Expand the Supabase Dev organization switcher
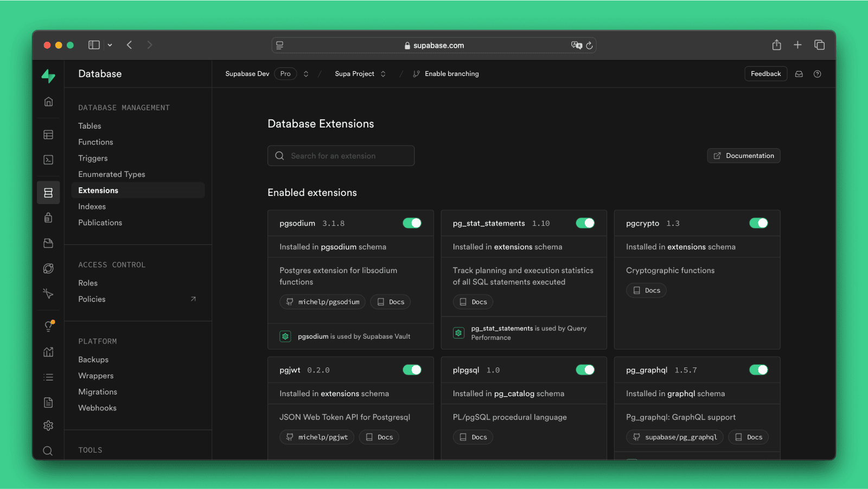 point(306,74)
